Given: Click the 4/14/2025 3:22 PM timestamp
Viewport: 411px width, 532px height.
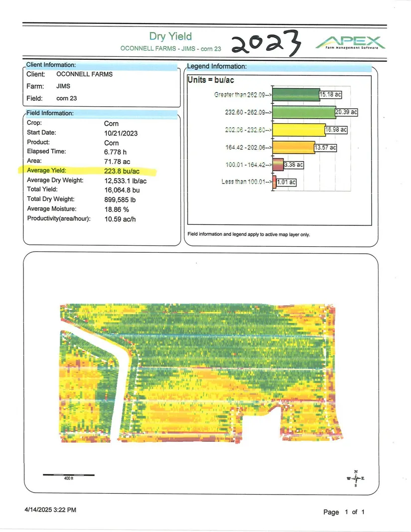Looking at the screenshot, I should tap(50, 510).
